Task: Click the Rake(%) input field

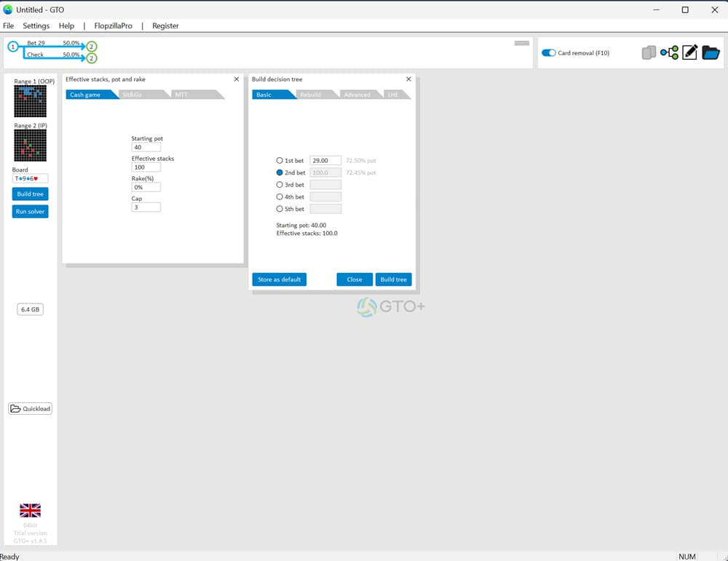Action: pyautogui.click(x=146, y=187)
